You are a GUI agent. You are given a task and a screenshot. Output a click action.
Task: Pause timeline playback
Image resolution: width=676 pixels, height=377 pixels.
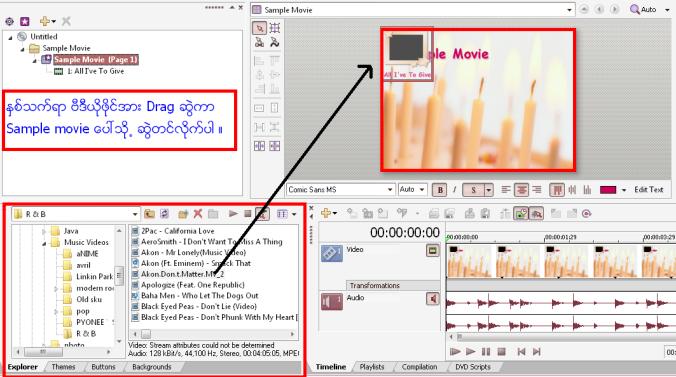tap(486, 352)
